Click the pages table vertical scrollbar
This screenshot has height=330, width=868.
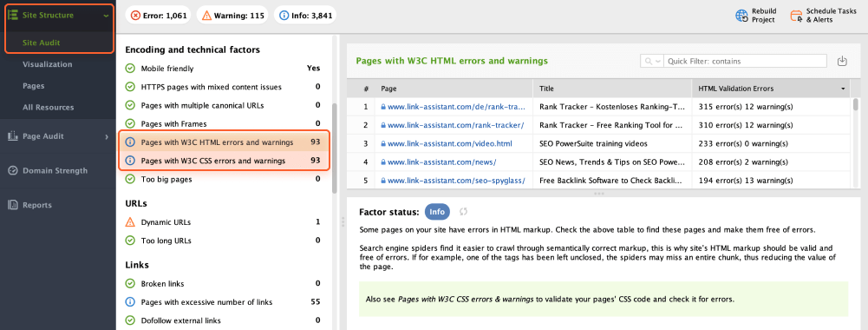coord(857,105)
